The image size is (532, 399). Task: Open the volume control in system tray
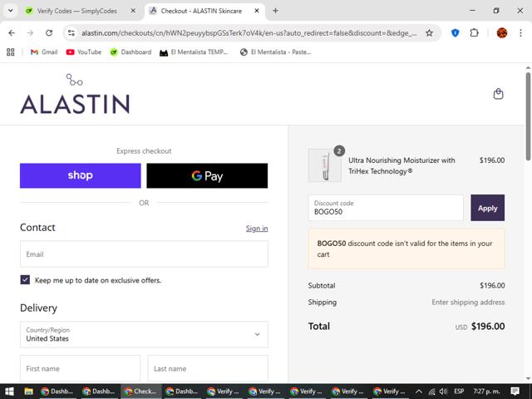[443, 392]
